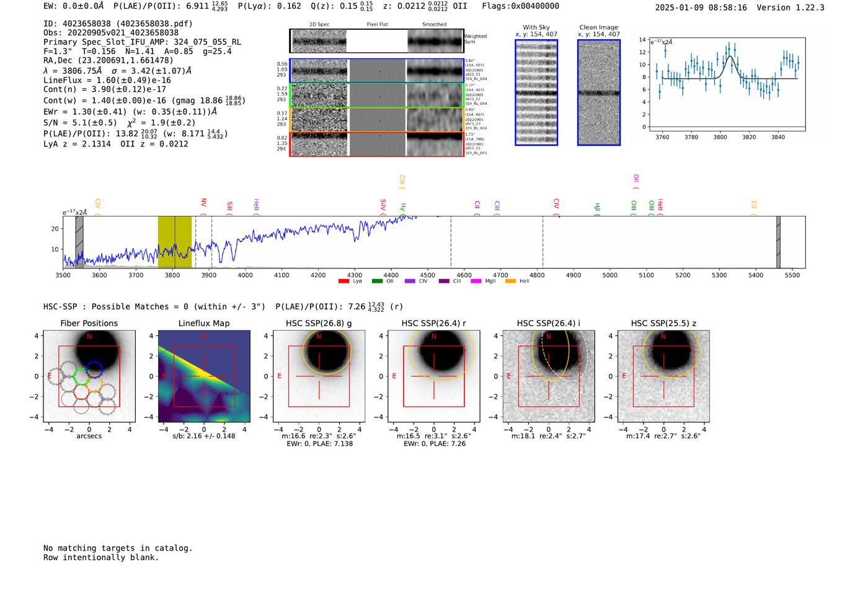Click the MgII magenta legend swatch
The image size is (868, 591).
click(x=476, y=281)
